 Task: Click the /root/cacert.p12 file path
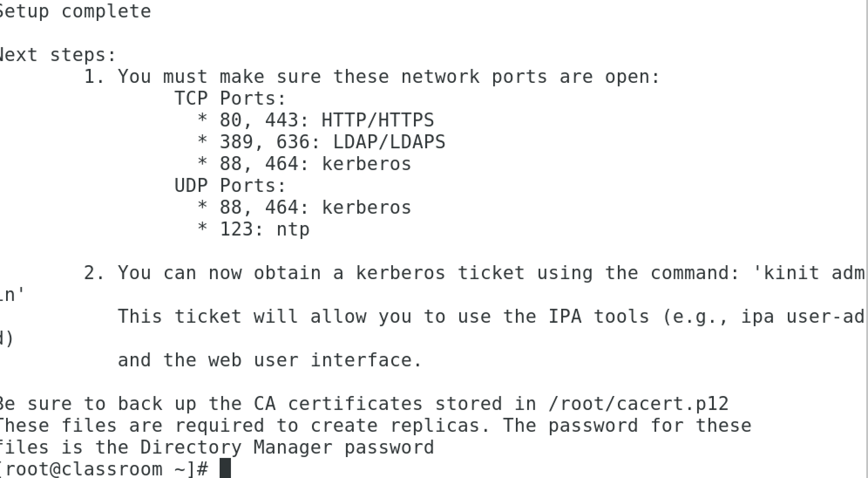point(638,404)
